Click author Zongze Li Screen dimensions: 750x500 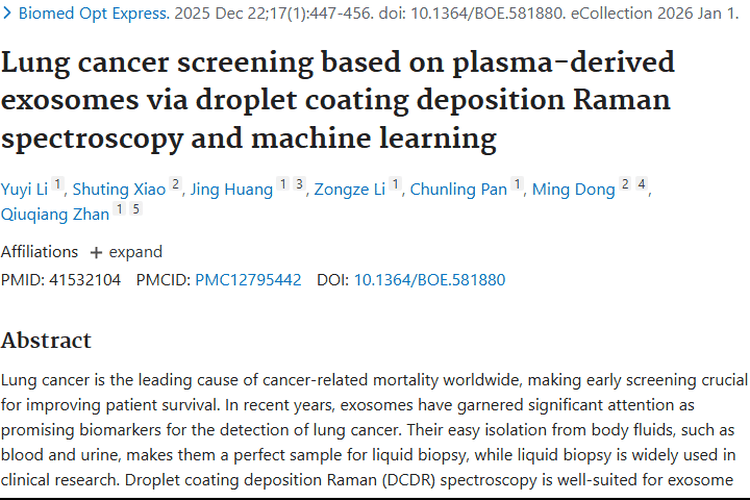[350, 189]
